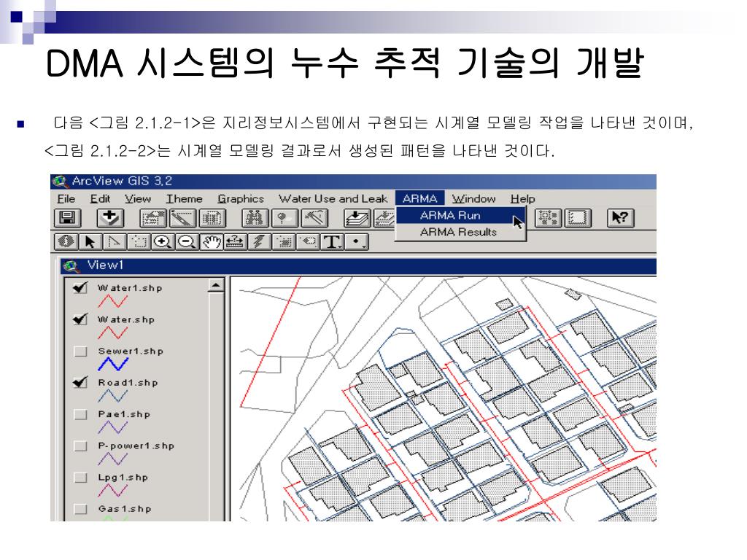Open the Window menu
The height and width of the screenshot is (560, 747).
[x=474, y=198]
